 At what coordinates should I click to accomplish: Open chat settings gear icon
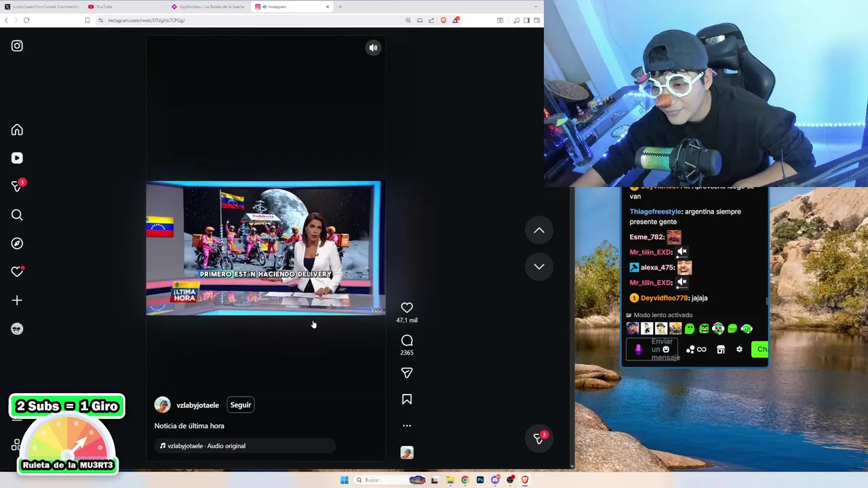pyautogui.click(x=739, y=350)
